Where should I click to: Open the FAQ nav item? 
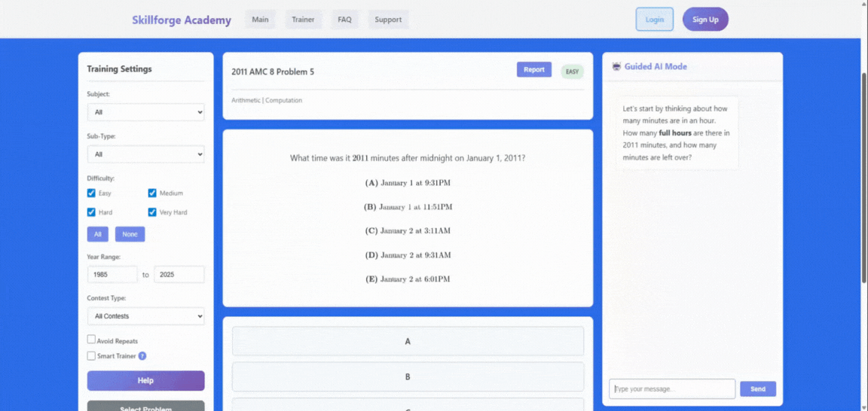click(345, 20)
